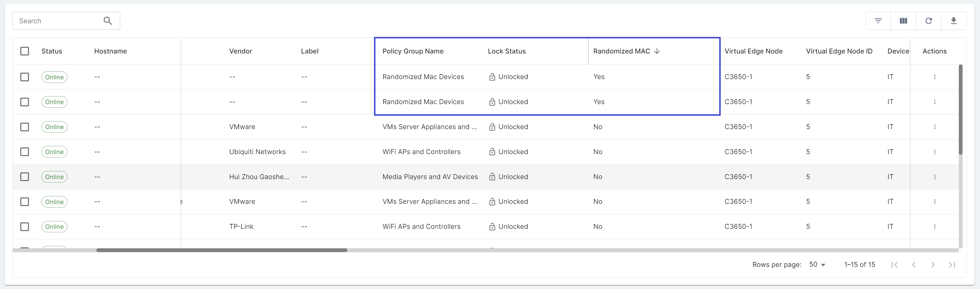Open actions menu for first row
980x289 pixels.
934,77
